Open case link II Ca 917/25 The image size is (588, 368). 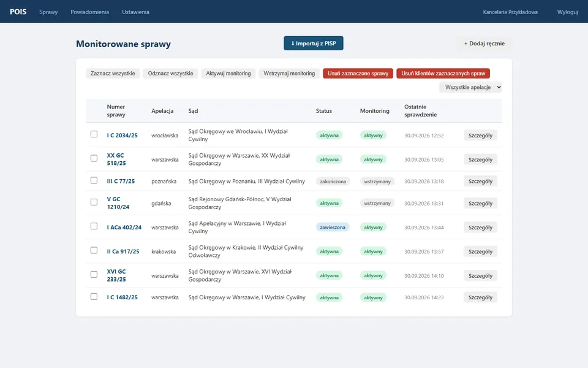click(123, 251)
